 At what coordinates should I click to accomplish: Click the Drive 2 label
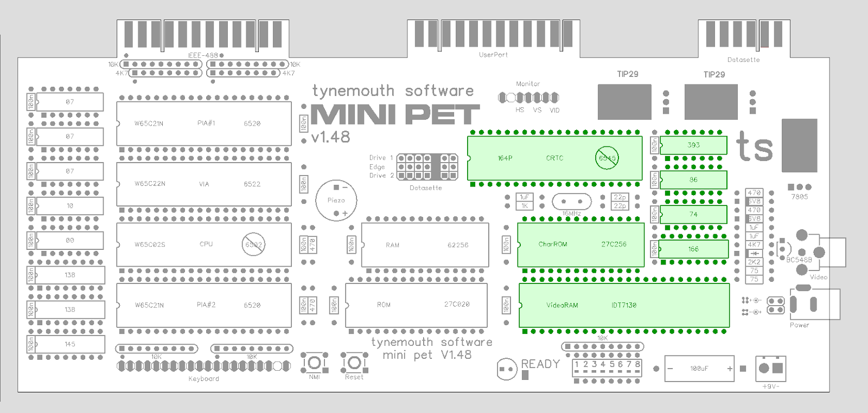click(381, 176)
